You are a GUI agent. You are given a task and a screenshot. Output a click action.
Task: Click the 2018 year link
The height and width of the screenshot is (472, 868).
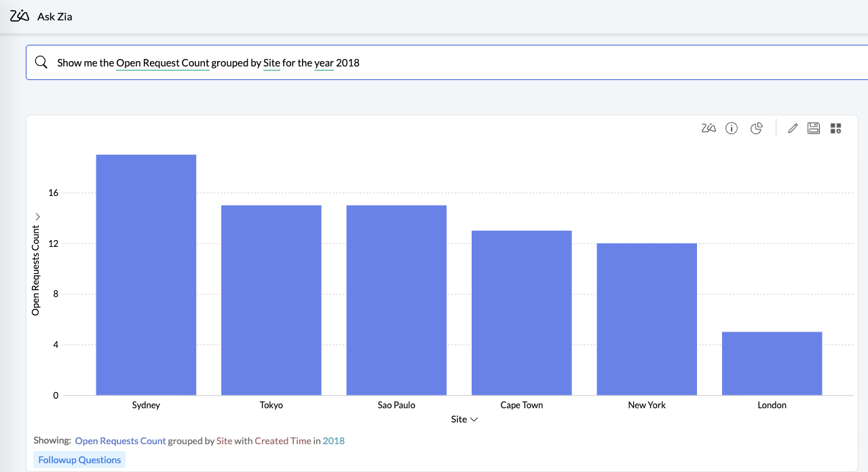333,441
